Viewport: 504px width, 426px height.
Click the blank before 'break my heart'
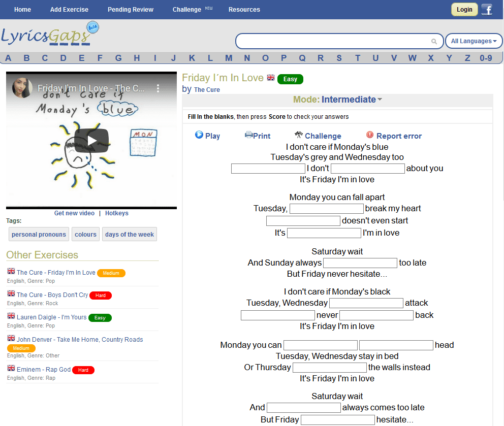click(326, 209)
